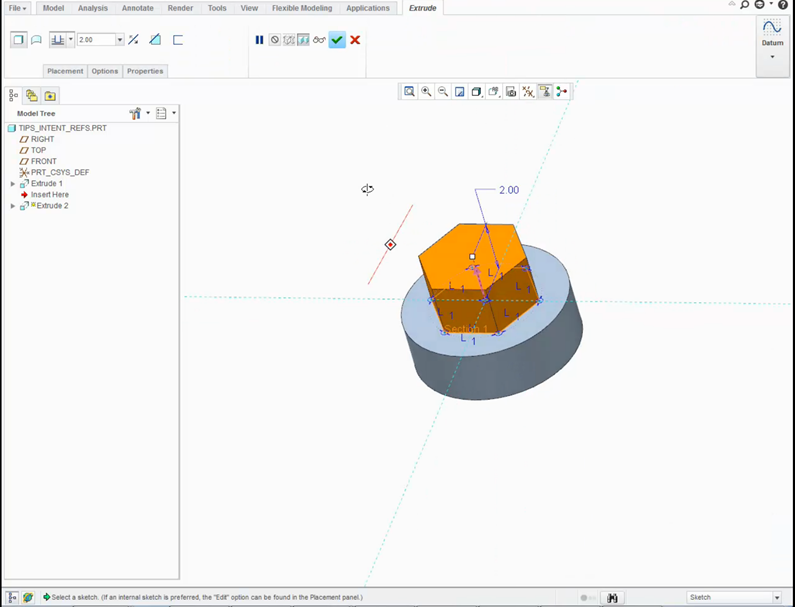Screen dimensions: 795x610
Task: Select the TOP datum plane
Action: [x=38, y=150]
